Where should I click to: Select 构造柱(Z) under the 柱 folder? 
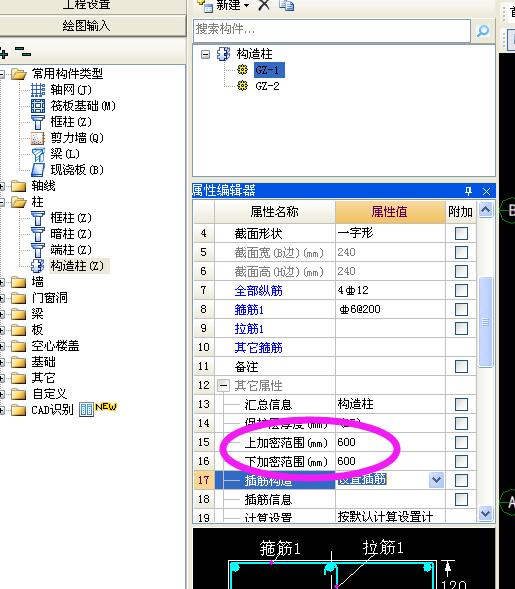point(77,266)
